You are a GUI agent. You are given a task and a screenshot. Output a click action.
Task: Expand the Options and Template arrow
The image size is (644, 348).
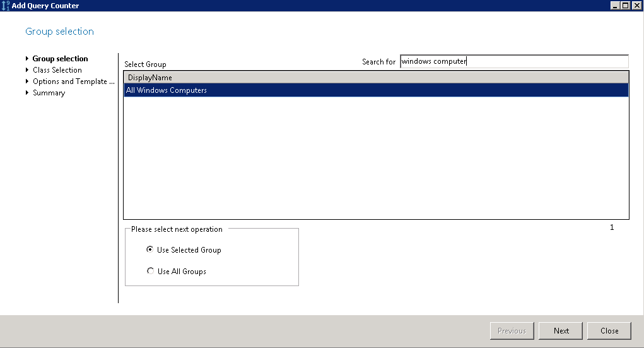pyautogui.click(x=27, y=81)
